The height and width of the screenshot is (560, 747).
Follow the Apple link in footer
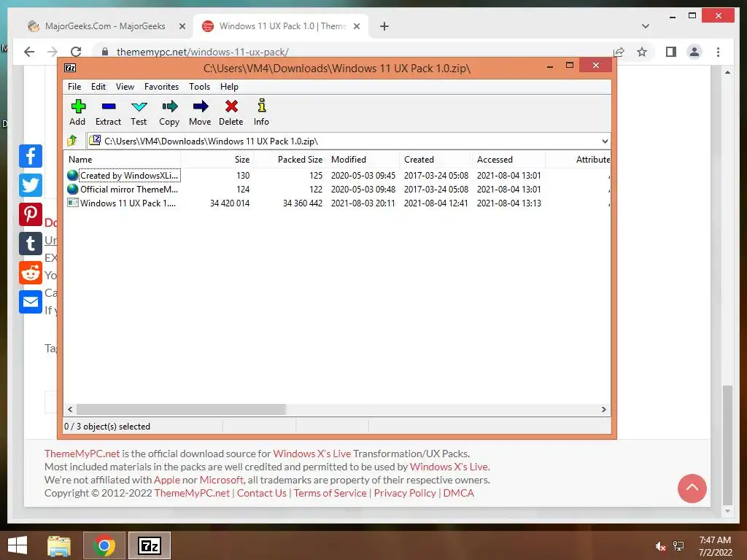click(167, 480)
